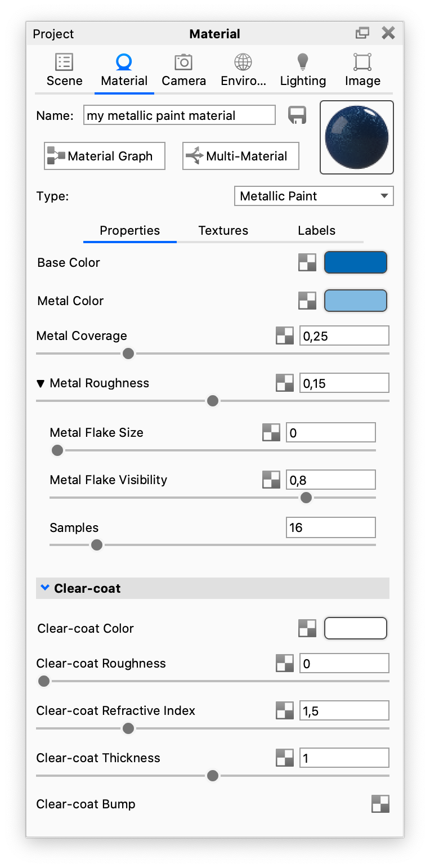This screenshot has width=430, height=868.
Task: Open the Image panel
Action: pos(362,69)
